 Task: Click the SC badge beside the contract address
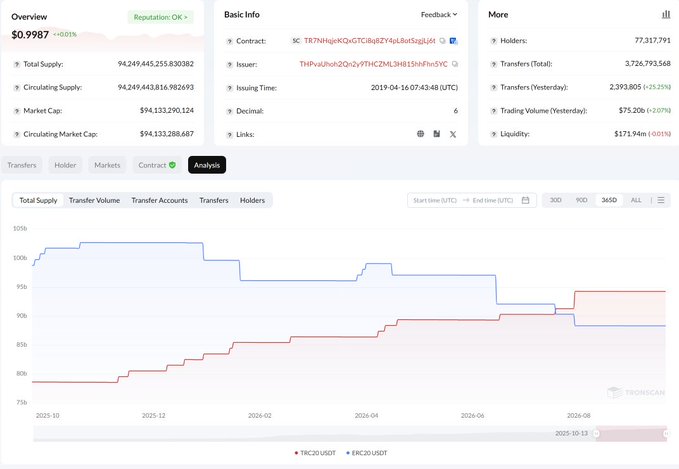pos(296,41)
